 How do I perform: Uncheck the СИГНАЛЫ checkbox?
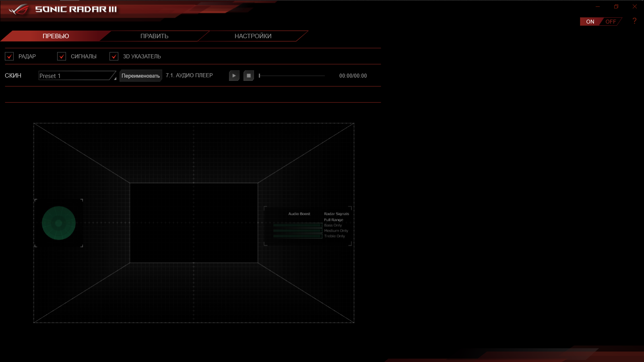62,56
